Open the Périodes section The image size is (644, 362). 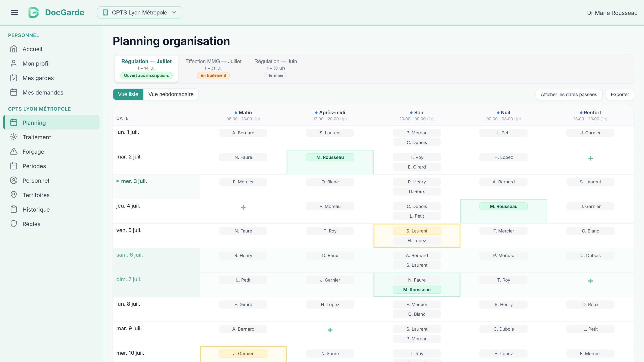tap(51, 166)
